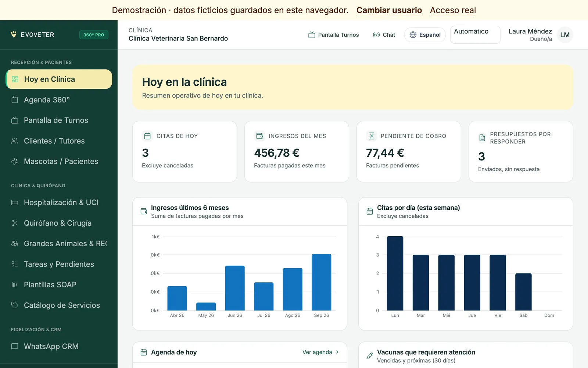This screenshot has width=588, height=368.
Task: Go to Clientes / Tutores section
Action: [x=59, y=141]
